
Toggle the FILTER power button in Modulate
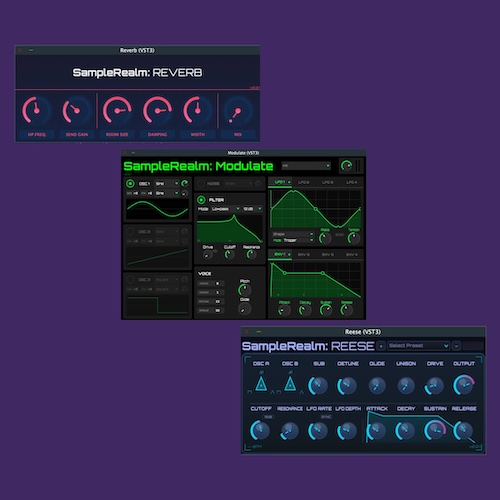(x=201, y=200)
